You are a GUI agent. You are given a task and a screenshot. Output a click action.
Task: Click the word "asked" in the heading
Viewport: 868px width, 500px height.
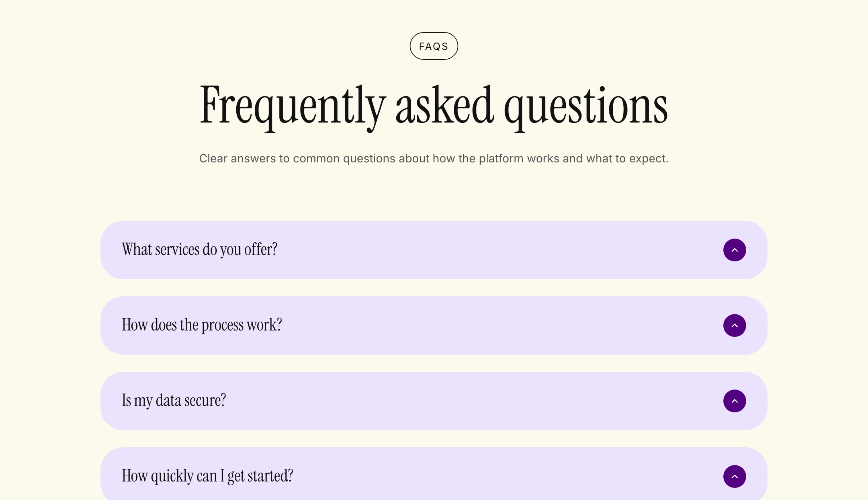click(x=445, y=105)
